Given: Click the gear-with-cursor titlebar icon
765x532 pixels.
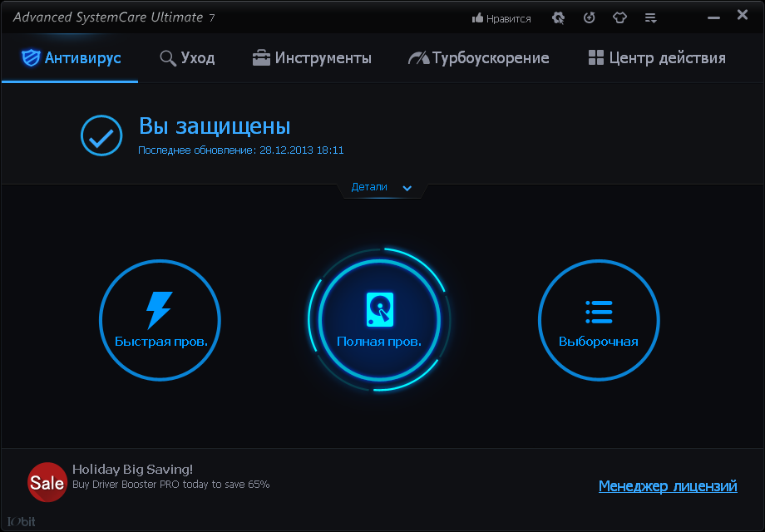Looking at the screenshot, I should (x=558, y=17).
